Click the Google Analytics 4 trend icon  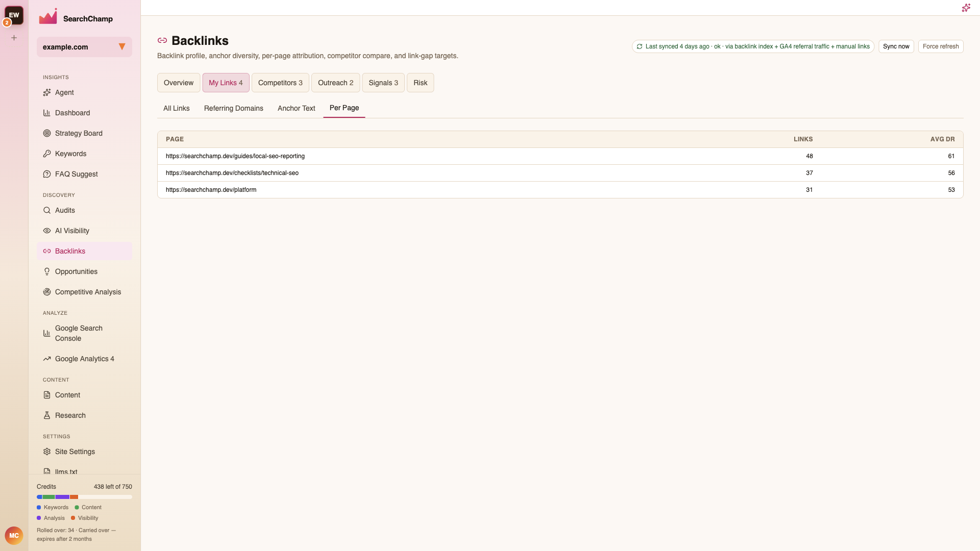tap(47, 359)
